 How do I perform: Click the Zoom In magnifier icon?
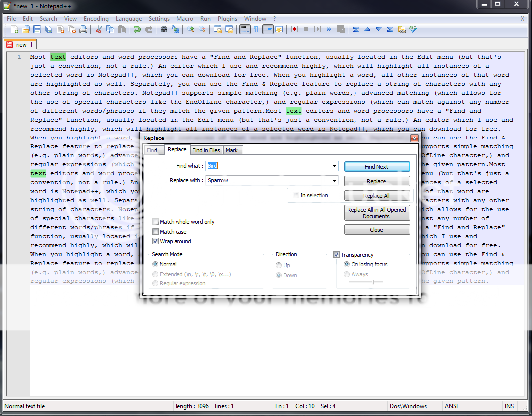pos(191,30)
